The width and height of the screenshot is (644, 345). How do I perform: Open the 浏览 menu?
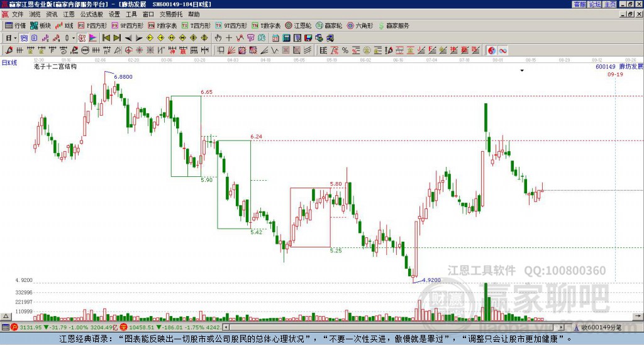click(35, 14)
